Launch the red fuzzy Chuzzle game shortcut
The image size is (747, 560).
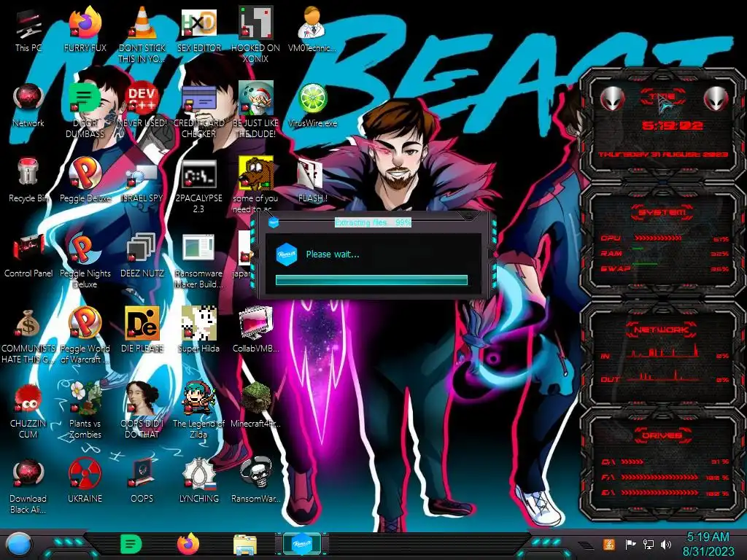click(x=28, y=399)
